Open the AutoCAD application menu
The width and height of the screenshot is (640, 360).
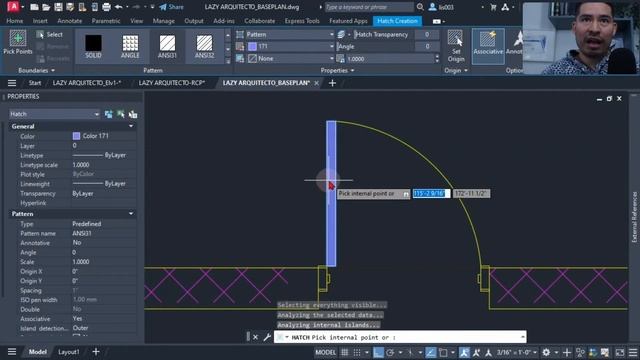[13, 7]
